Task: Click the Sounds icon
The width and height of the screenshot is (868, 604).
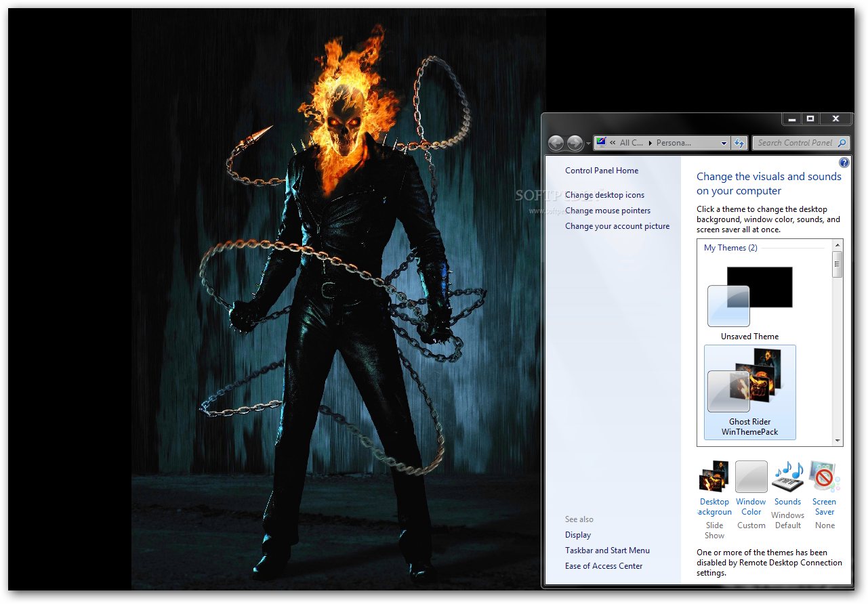Action: [787, 477]
